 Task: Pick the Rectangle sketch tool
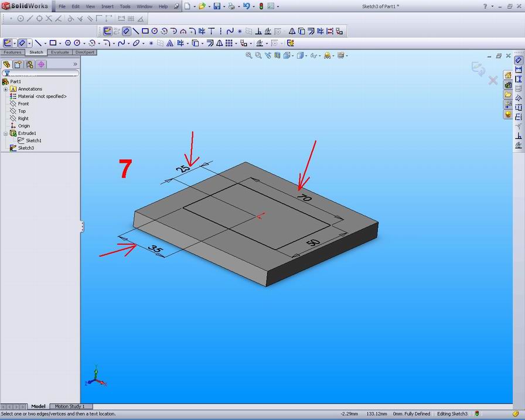coord(53,43)
